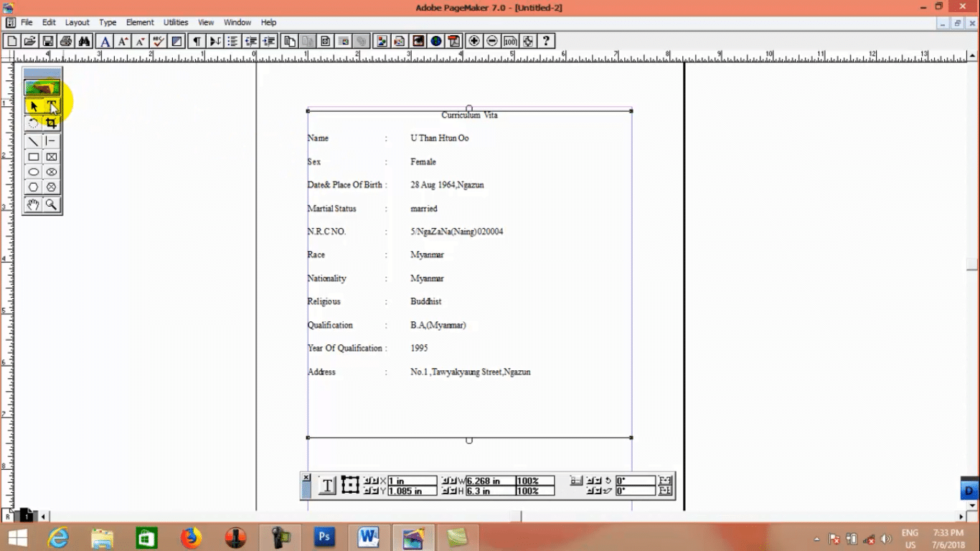Click the Indents/Tabs toolbar icon
The image size is (980, 551).
[x=215, y=41]
